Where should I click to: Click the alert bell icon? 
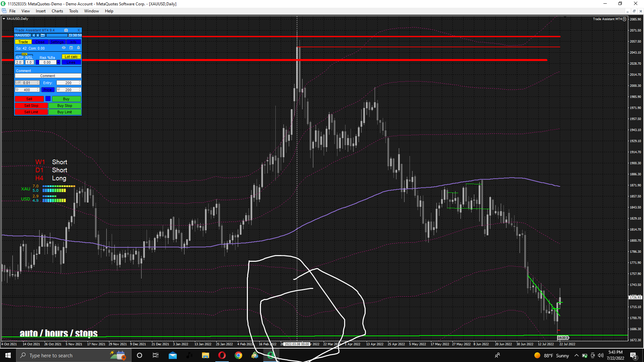78,48
